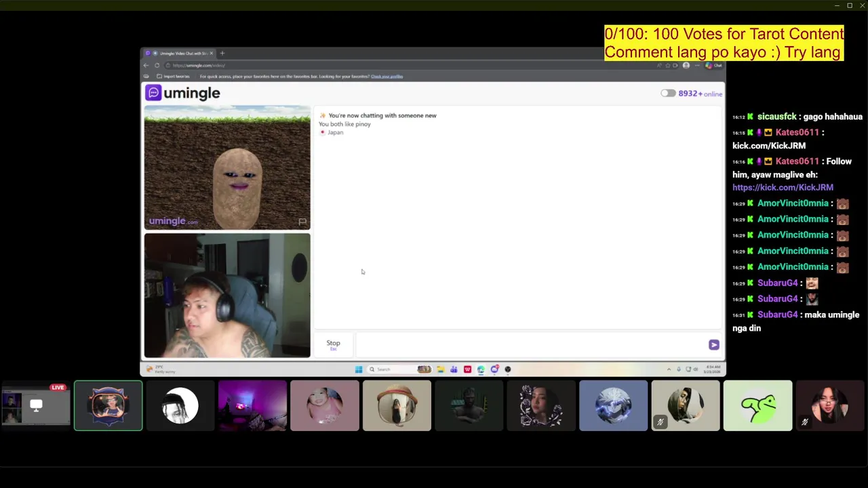Image resolution: width=868 pixels, height=488 pixels.
Task: Select the straw hat avatar participant tile
Action: point(397,405)
